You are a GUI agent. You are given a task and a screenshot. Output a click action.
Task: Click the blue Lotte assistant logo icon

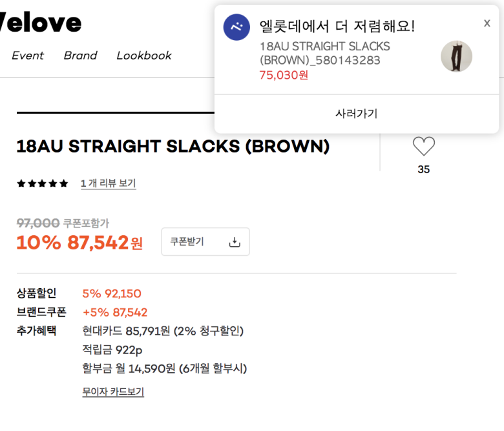tap(236, 27)
